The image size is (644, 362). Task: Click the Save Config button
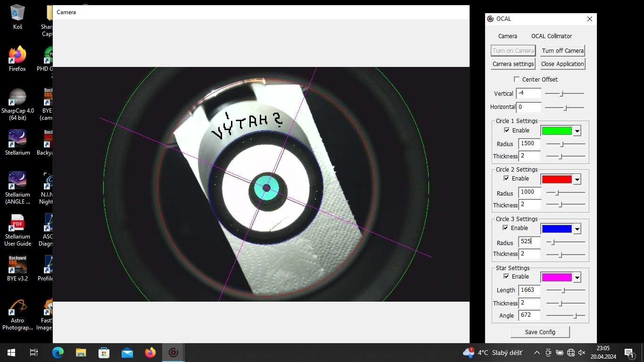click(x=540, y=332)
